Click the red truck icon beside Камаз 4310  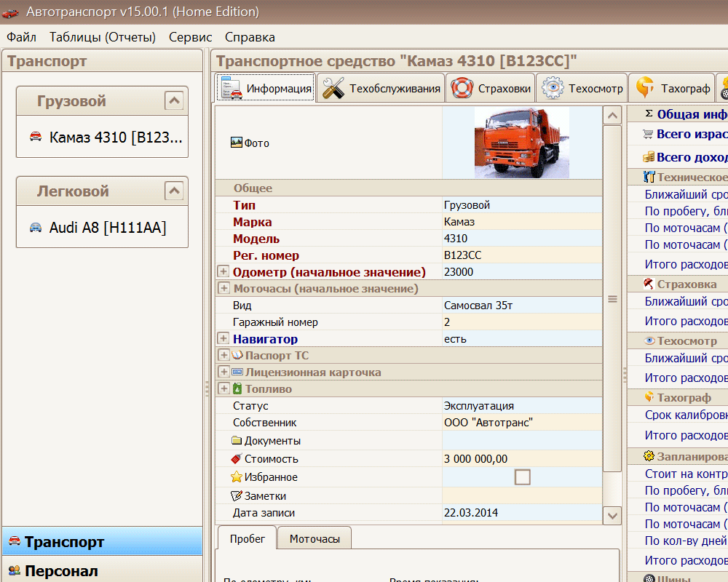coord(36,137)
